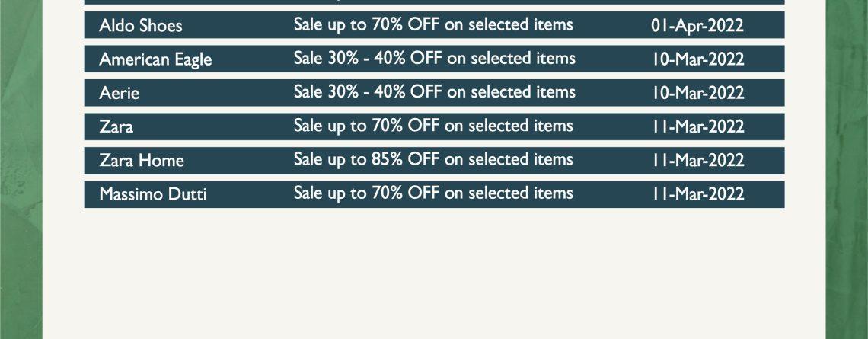Click Aerie's 30% - 40% OFF sale text
868x339 pixels.
point(435,92)
